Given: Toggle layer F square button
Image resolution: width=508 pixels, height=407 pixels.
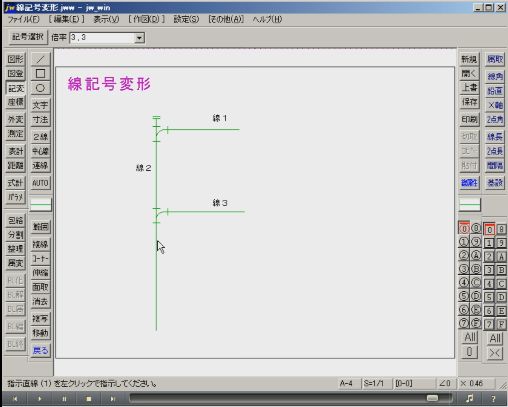Looking at the screenshot, I should 501,324.
